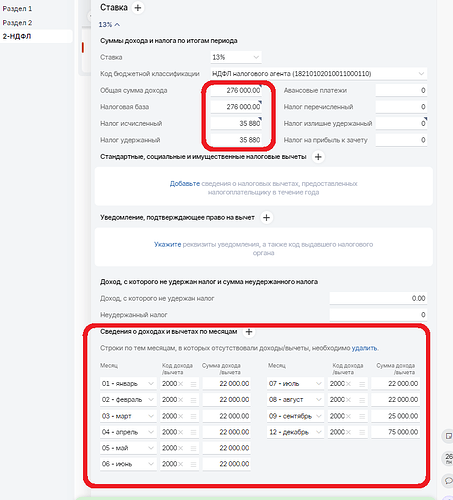Open the comments icon on the right edge
Viewport: 453px width, 500px height.
click(448, 480)
